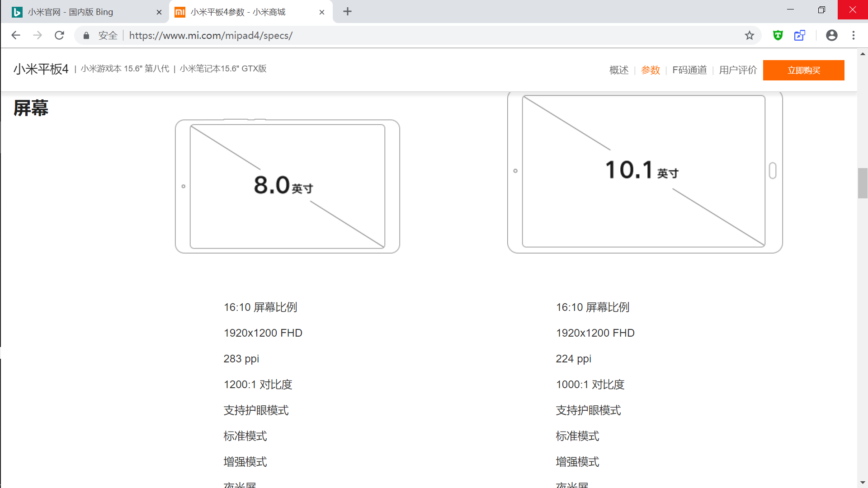Open a new browser tab

tap(347, 11)
